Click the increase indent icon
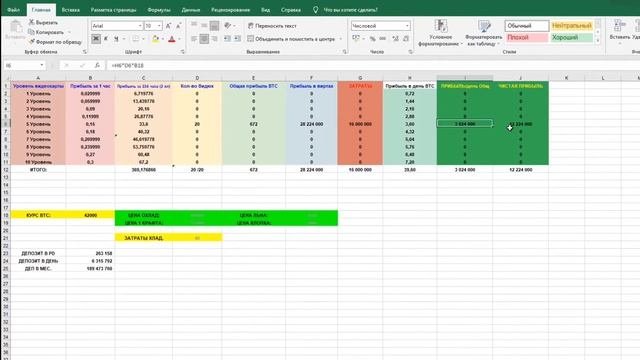The image size is (640, 360). point(238,39)
